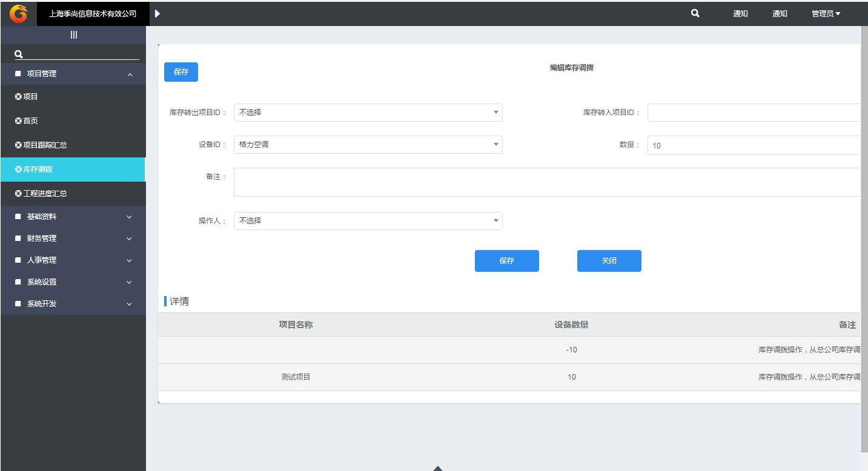Open 项目跟踪汇总 in the sidebar
This screenshot has width=868, height=471.
pyautogui.click(x=45, y=145)
